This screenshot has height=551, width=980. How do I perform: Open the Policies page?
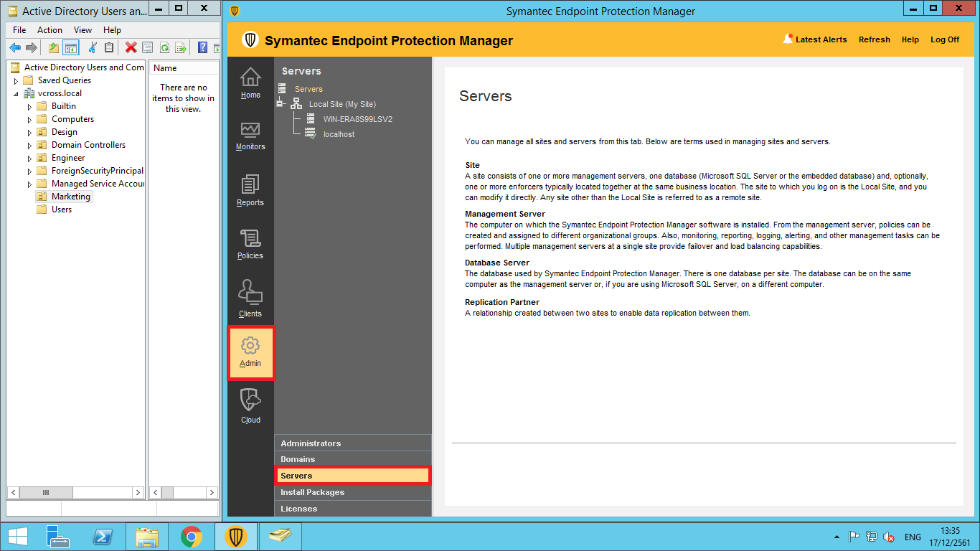point(250,244)
